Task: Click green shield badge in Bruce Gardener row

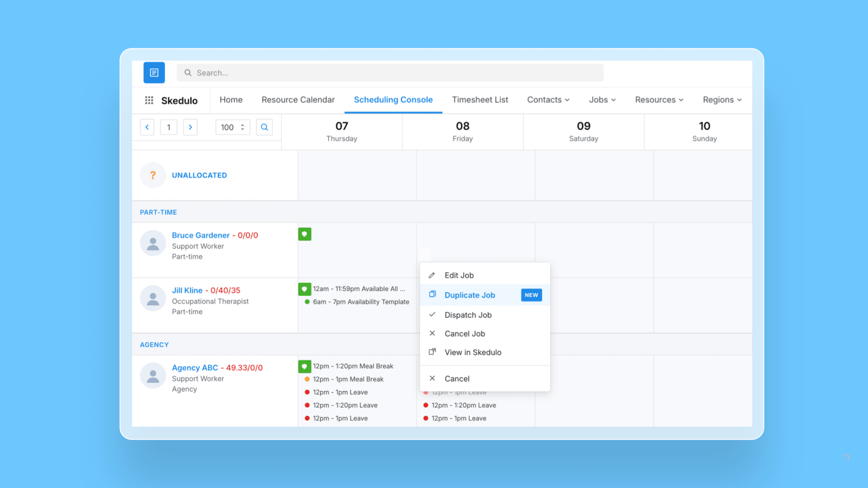Action: tap(305, 234)
